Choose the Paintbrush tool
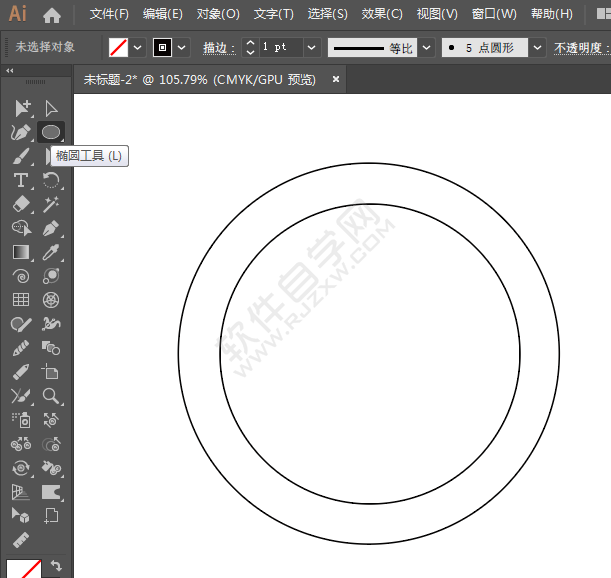611x578 pixels. click(21, 156)
